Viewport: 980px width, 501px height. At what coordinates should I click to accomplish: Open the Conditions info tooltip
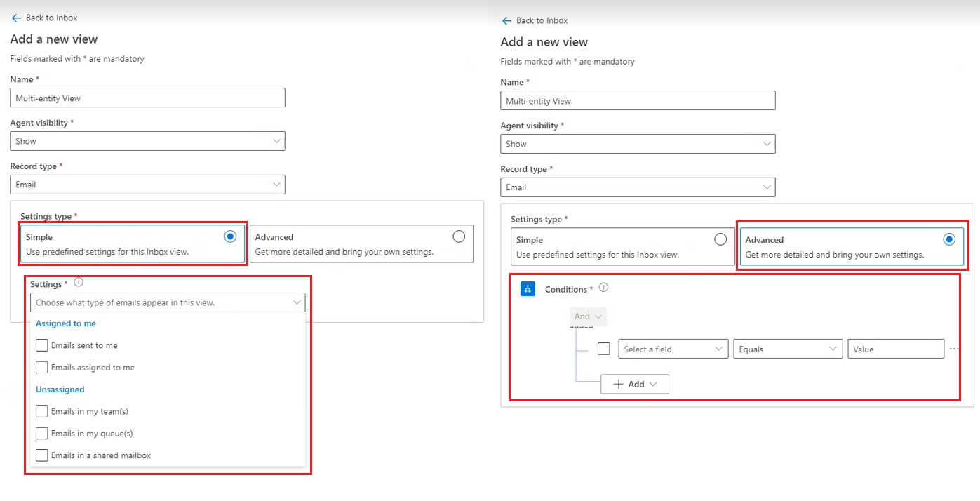click(602, 286)
